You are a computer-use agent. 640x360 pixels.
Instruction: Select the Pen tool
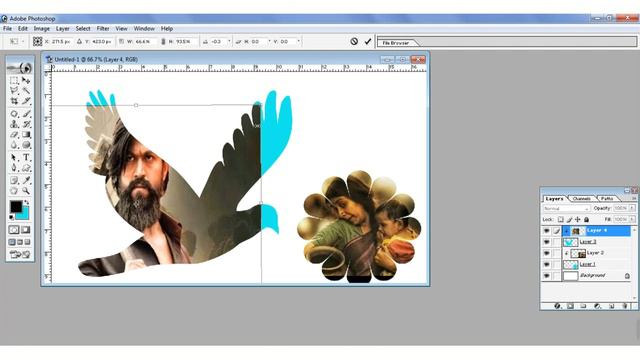pyautogui.click(x=14, y=167)
